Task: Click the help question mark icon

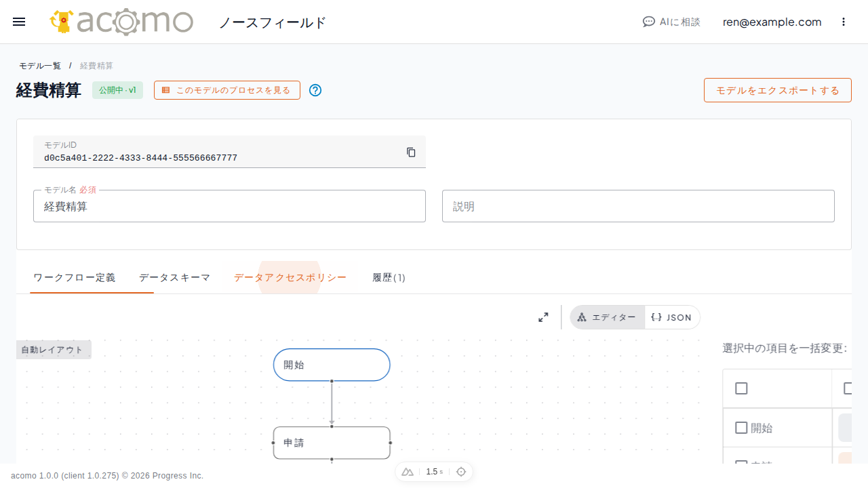Action: pyautogui.click(x=315, y=90)
